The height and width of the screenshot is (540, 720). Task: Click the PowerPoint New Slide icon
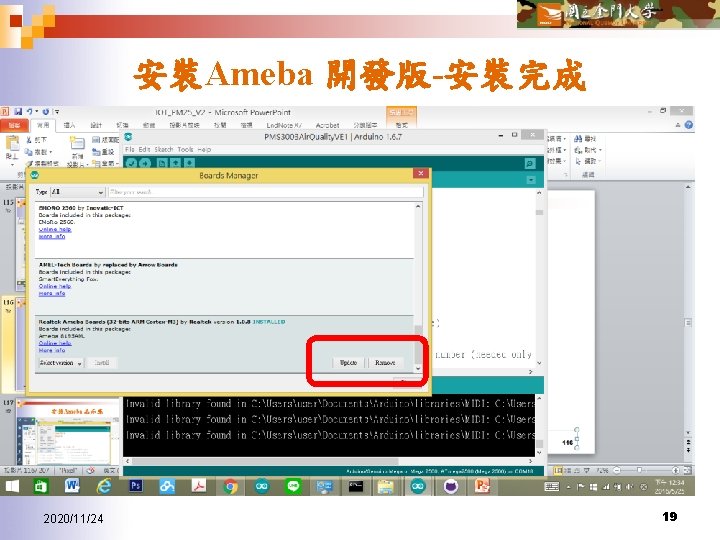(77, 144)
